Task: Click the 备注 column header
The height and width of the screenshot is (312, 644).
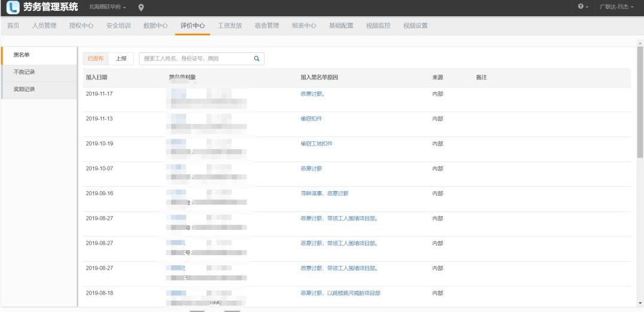Action: (481, 77)
